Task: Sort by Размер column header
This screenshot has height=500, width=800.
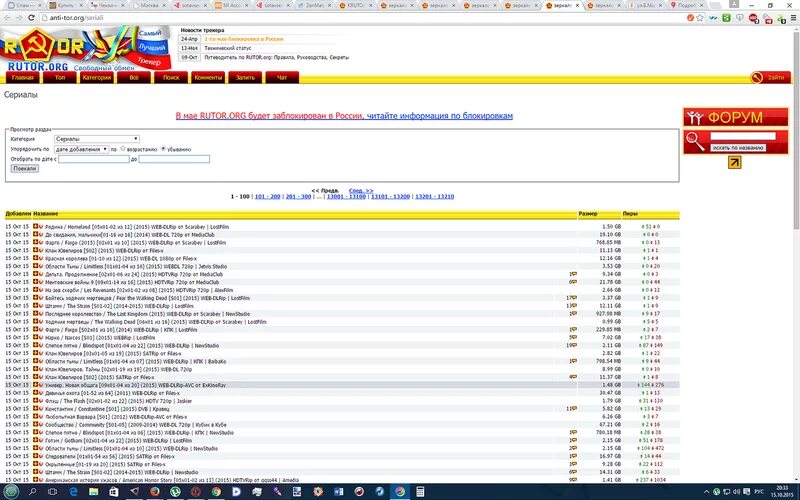Action: click(588, 214)
